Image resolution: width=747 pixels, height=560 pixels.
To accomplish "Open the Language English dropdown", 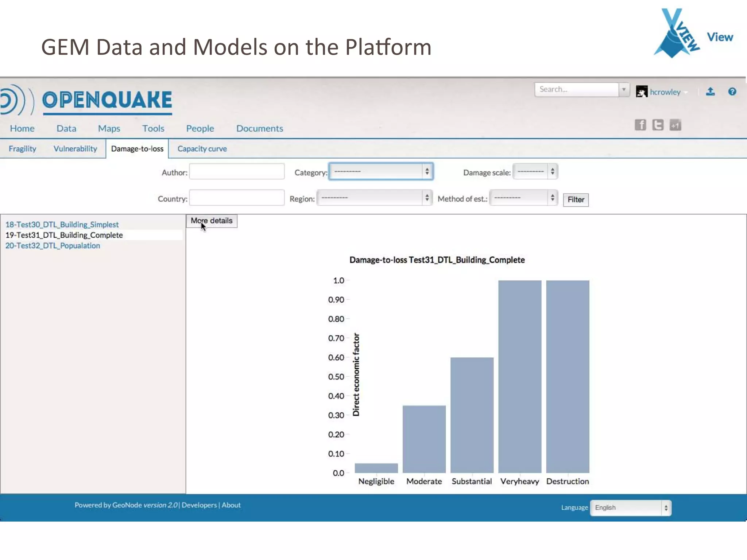I will pos(631,507).
